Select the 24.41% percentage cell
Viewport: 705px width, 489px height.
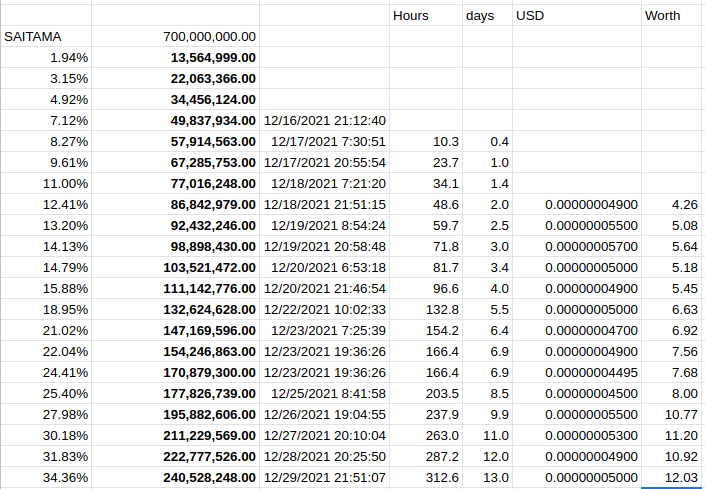point(46,372)
